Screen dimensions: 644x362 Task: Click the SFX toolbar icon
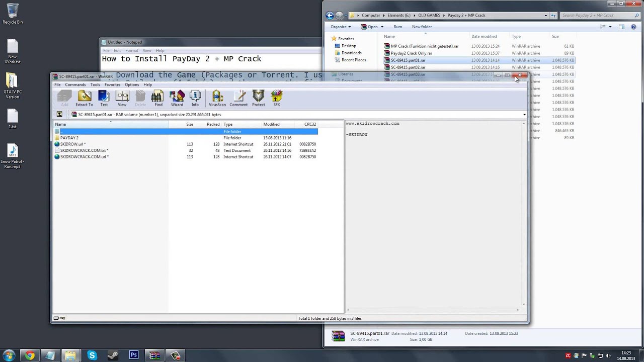click(276, 99)
